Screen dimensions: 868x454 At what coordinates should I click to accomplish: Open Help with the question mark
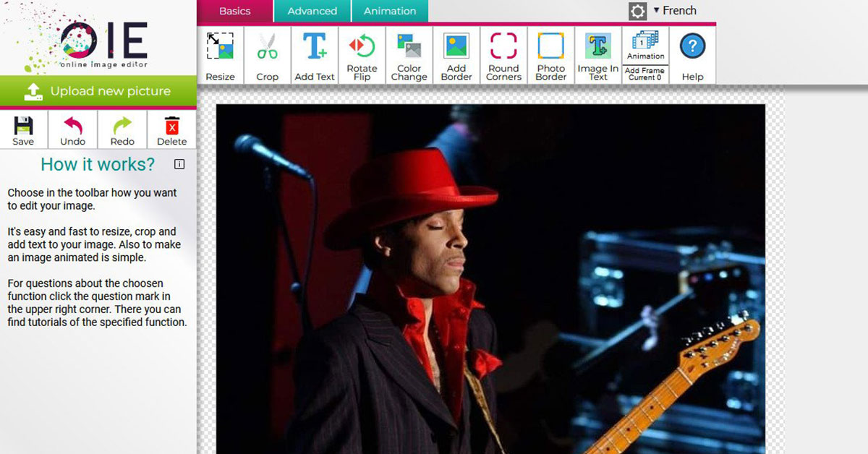click(x=692, y=55)
